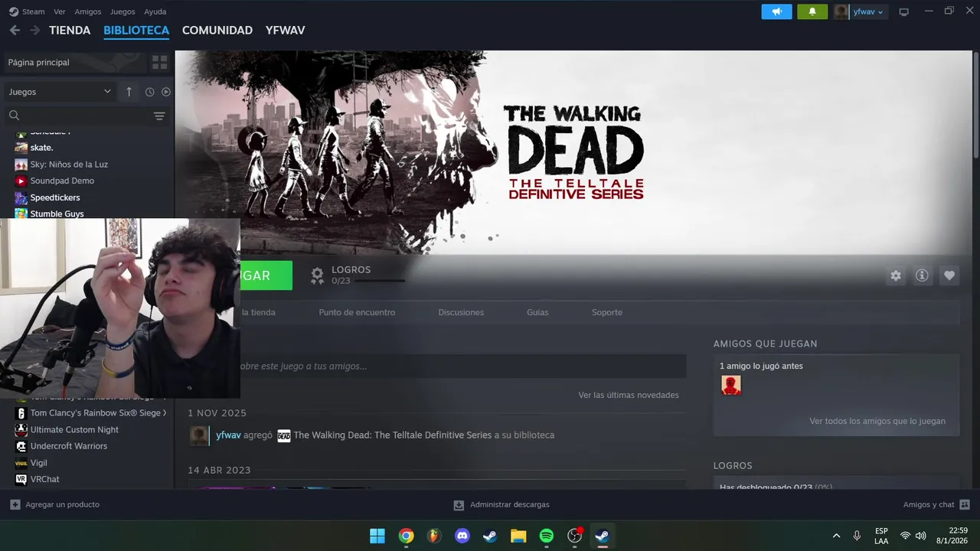Open Windows Start menu

(x=377, y=536)
